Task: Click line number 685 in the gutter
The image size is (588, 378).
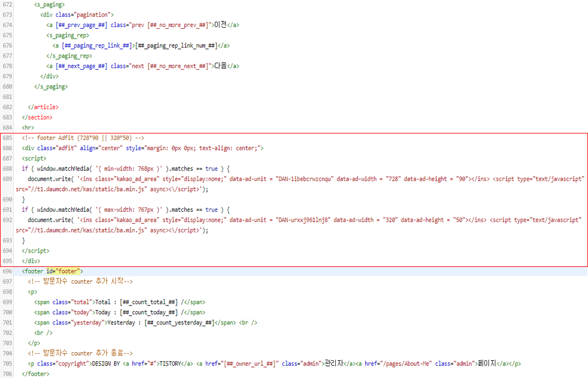Action: 7,138
